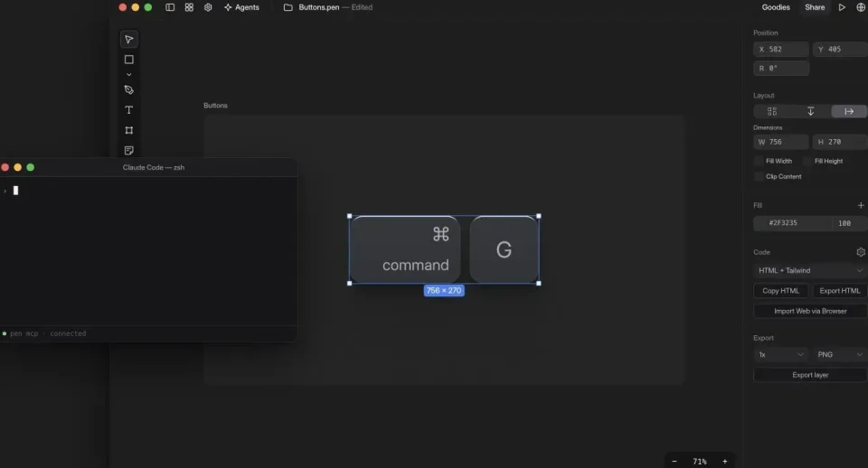Click the Share button
868x468 pixels.
815,7
